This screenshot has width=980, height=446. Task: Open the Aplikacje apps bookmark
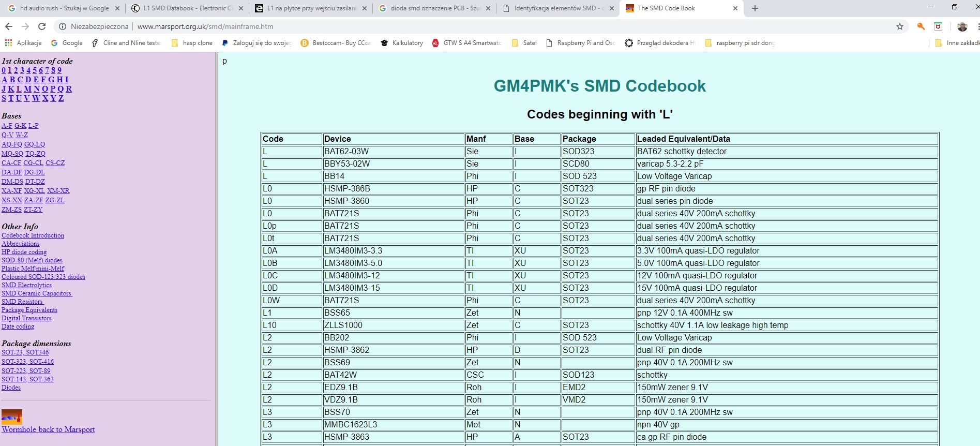pyautogui.click(x=23, y=43)
